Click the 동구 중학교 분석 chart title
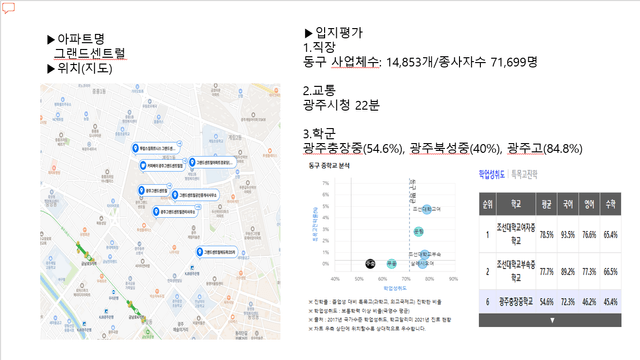Screen dimensions: 640x360 [329, 165]
